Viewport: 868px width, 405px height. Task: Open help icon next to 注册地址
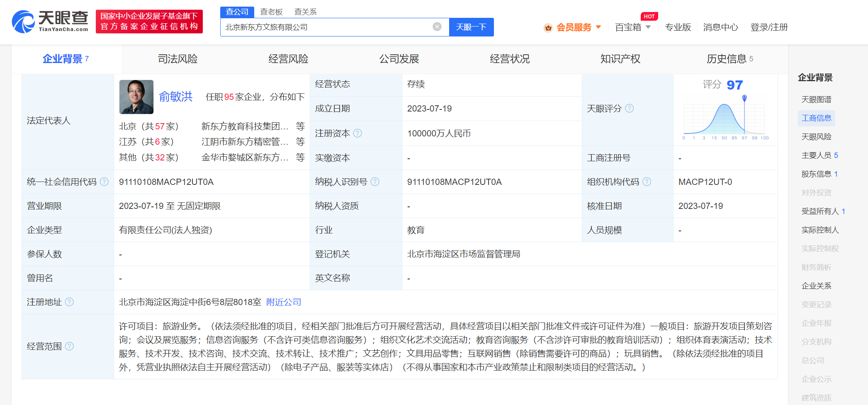point(70,302)
